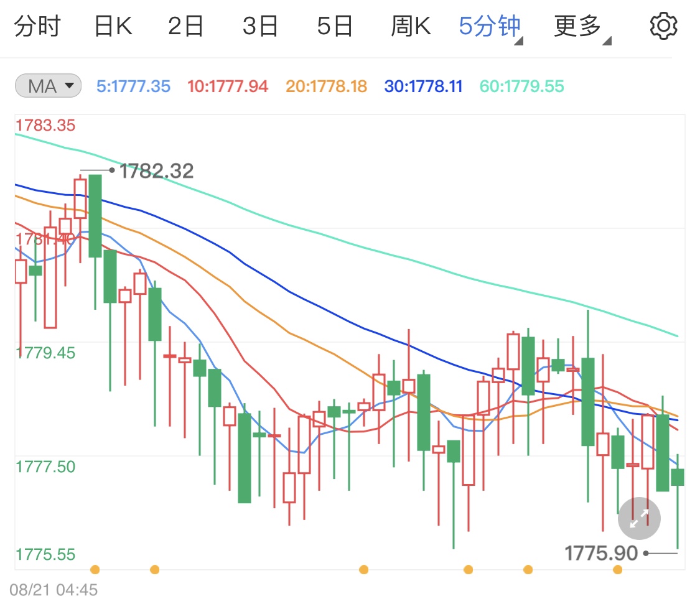This screenshot has height=604, width=700.
Task: Select the 1775.90 low price label
Action: coord(600,552)
